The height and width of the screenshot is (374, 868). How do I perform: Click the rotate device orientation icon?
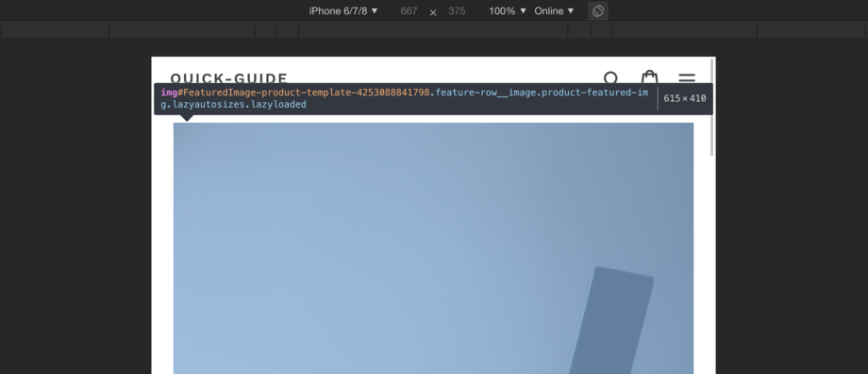point(598,11)
